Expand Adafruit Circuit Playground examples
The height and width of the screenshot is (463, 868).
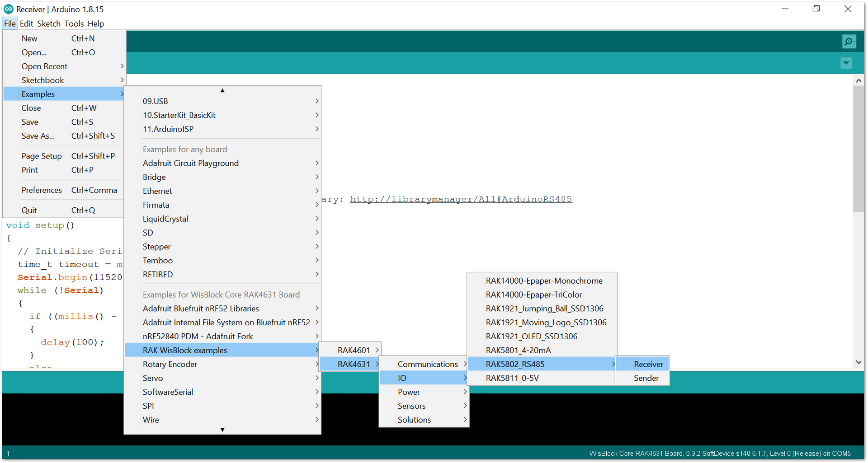click(222, 163)
